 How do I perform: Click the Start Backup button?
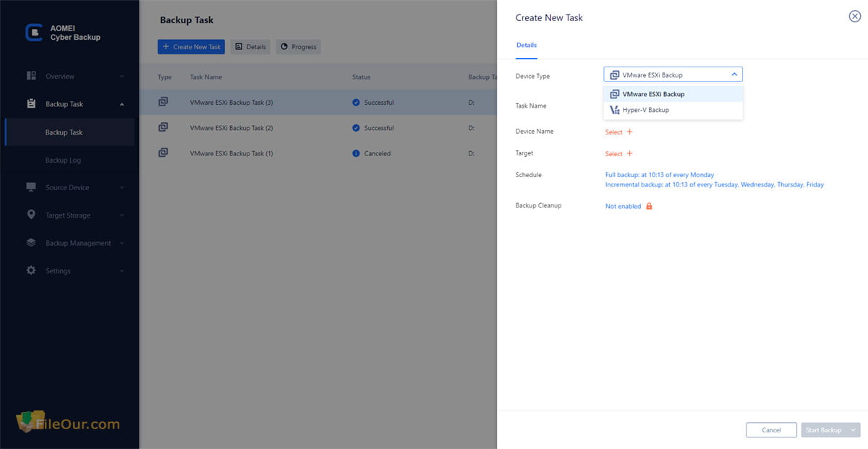click(824, 430)
